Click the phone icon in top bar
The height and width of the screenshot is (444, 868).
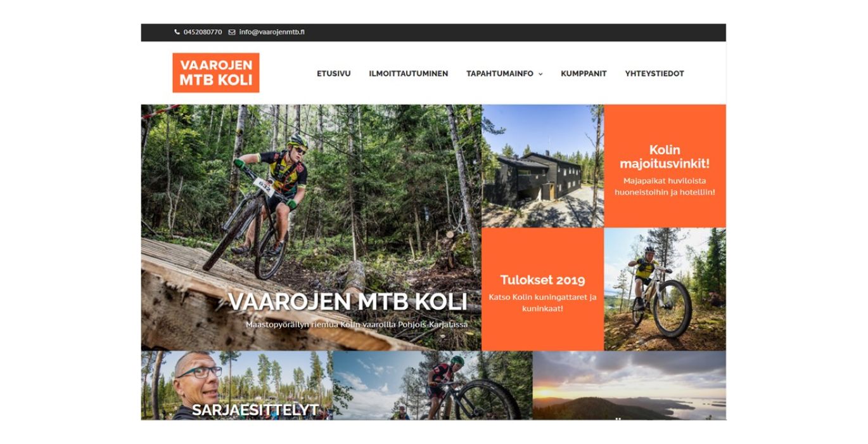tap(177, 32)
